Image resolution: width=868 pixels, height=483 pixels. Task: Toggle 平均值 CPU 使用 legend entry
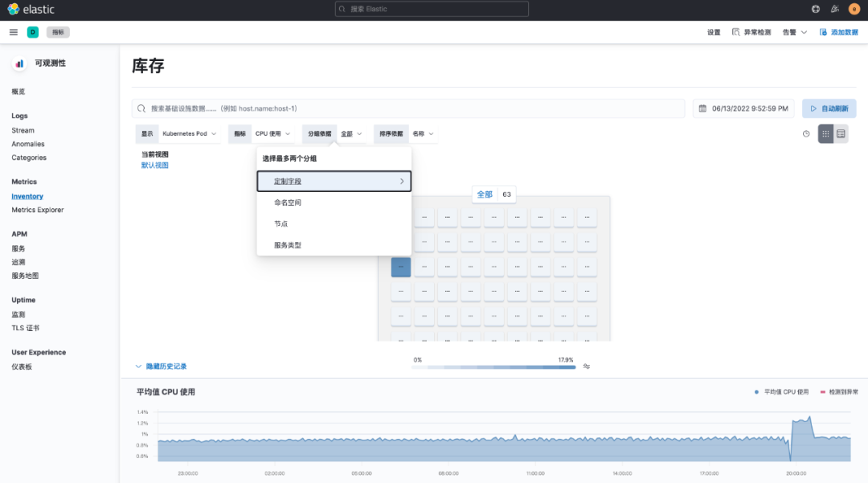point(781,391)
